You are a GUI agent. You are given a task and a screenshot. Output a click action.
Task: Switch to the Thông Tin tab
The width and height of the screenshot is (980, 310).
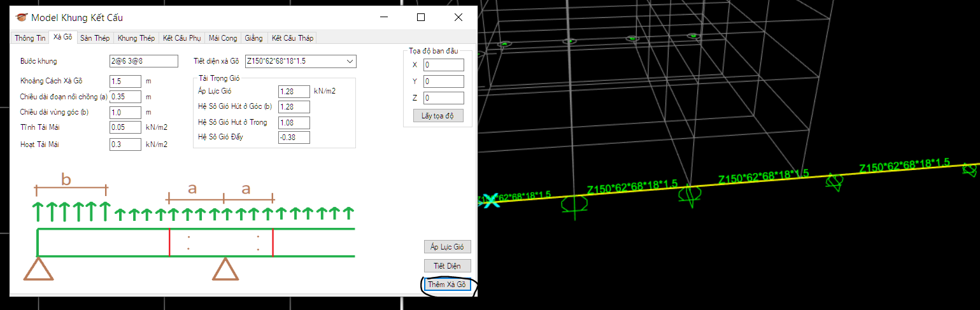(x=30, y=38)
